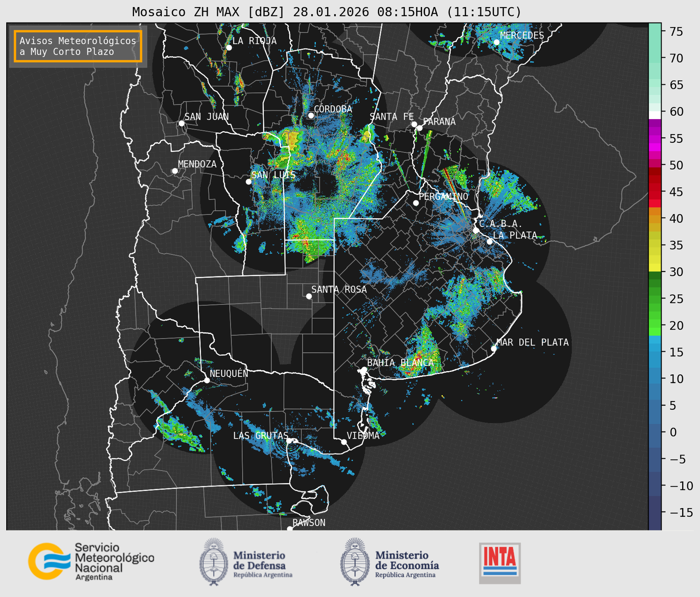Image resolution: width=700 pixels, height=597 pixels.
Task: Click the Santa Fe city marker
Action: point(414,124)
